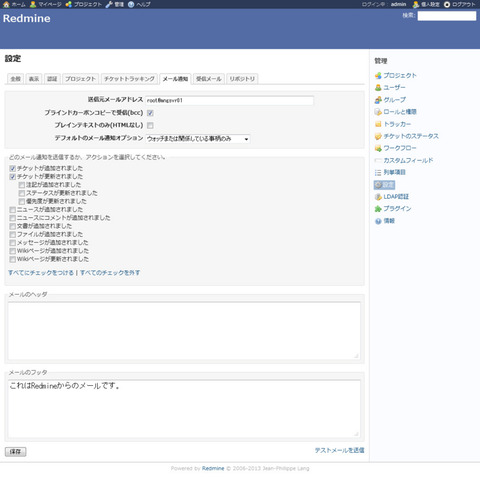
Task: Click the My Page user icon
Action: (x=33, y=4)
